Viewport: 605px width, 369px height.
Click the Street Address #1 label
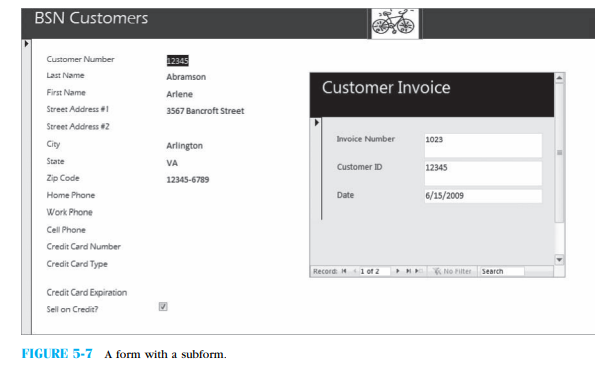78,109
